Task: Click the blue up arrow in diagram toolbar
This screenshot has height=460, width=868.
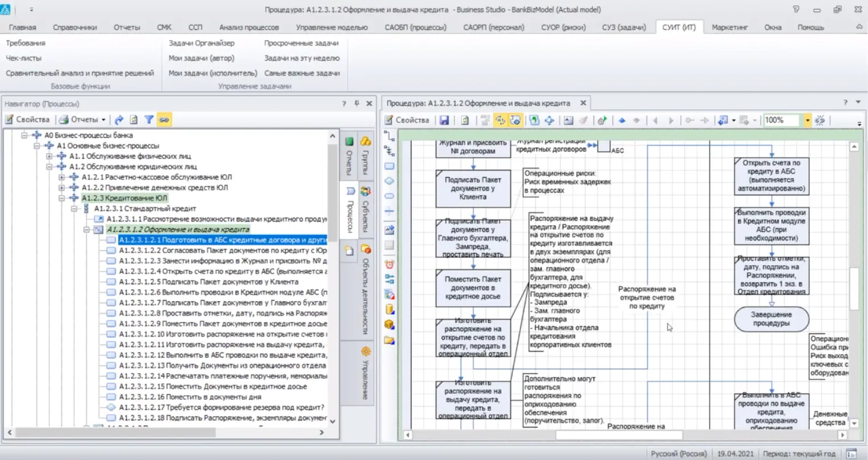Action: 622,120
